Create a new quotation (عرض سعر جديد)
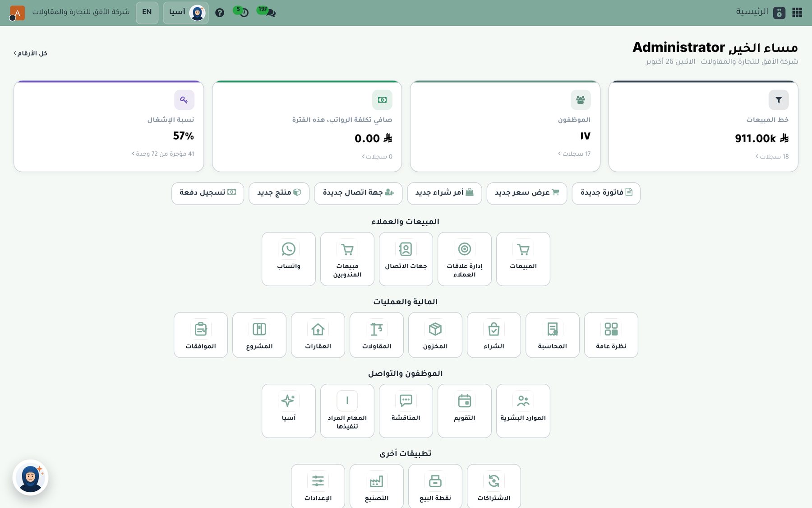 click(527, 193)
